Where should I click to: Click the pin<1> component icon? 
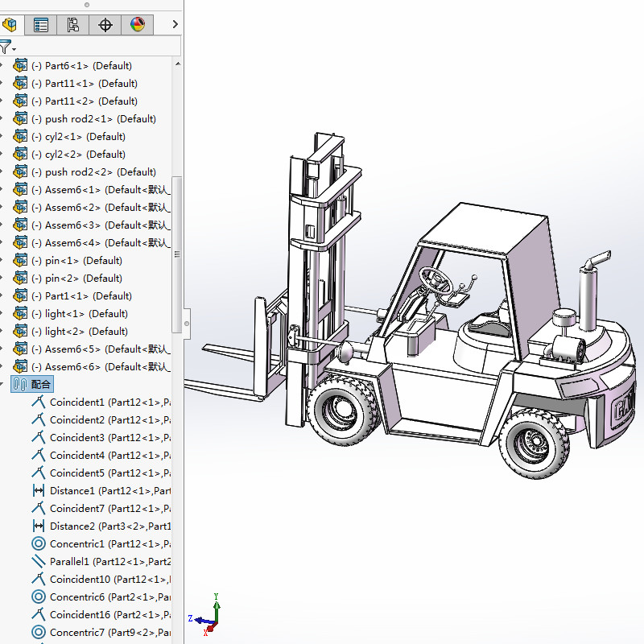[20, 259]
